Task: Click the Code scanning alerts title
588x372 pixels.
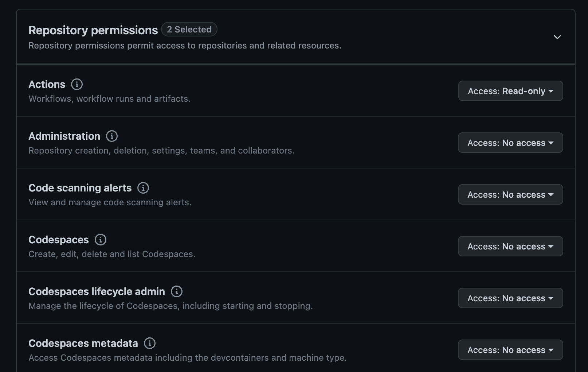Action: coord(80,188)
